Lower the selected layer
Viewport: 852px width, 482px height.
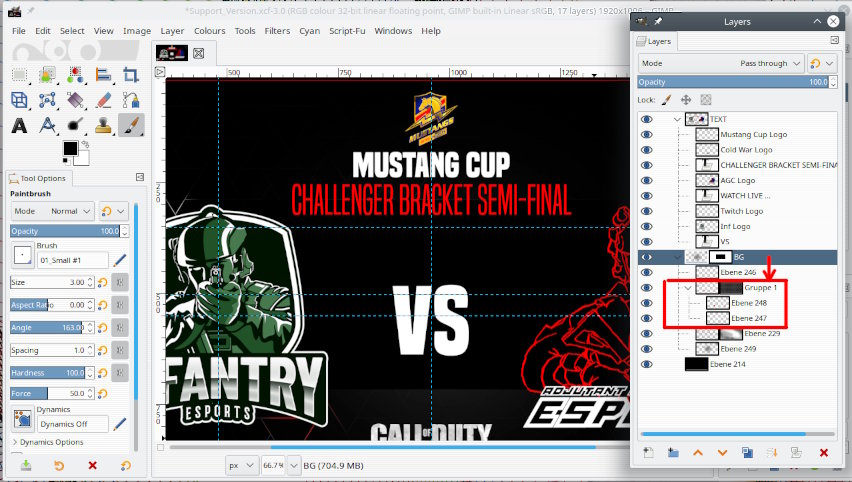[722, 452]
